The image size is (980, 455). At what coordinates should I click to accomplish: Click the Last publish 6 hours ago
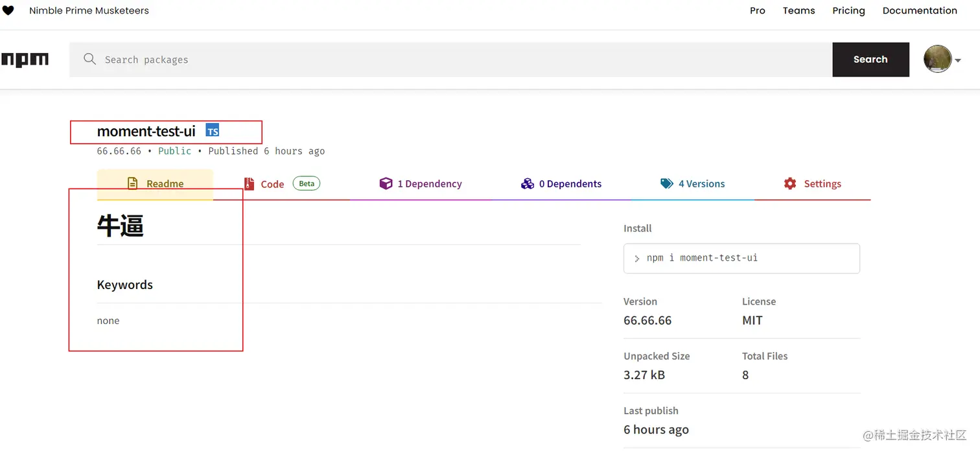click(656, 430)
